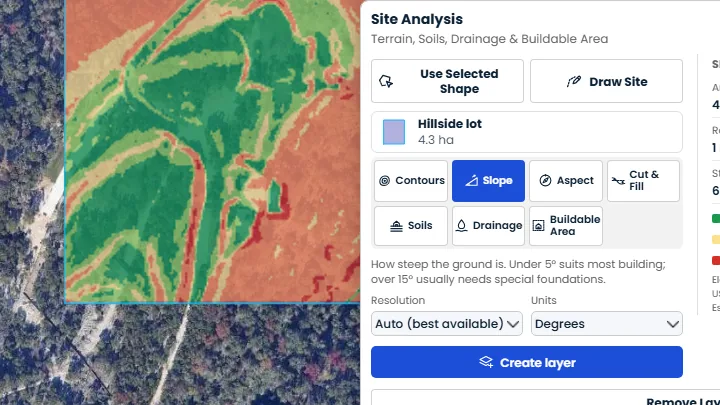This screenshot has height=405, width=720.
Task: Click the Site Analysis panel title
Action: [x=417, y=19]
